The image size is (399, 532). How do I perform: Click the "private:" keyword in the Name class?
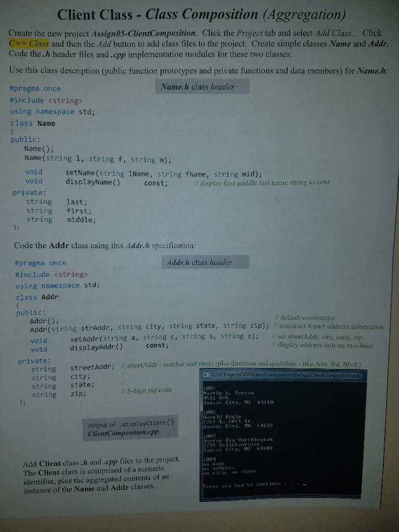pos(29,192)
